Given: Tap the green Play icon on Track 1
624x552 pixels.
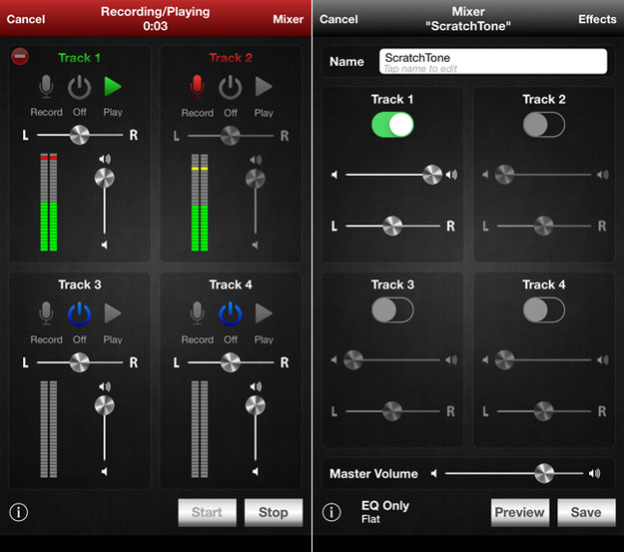Looking at the screenshot, I should pos(113,86).
